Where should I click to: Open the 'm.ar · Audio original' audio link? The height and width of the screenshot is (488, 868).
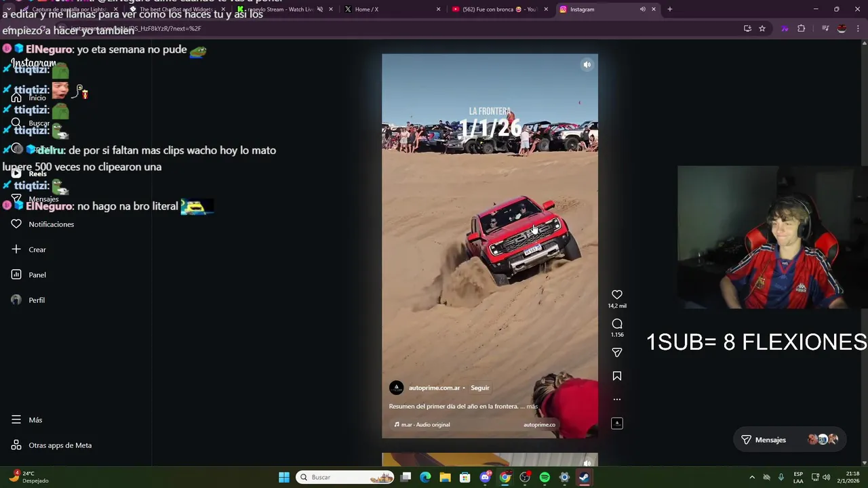coord(422,425)
